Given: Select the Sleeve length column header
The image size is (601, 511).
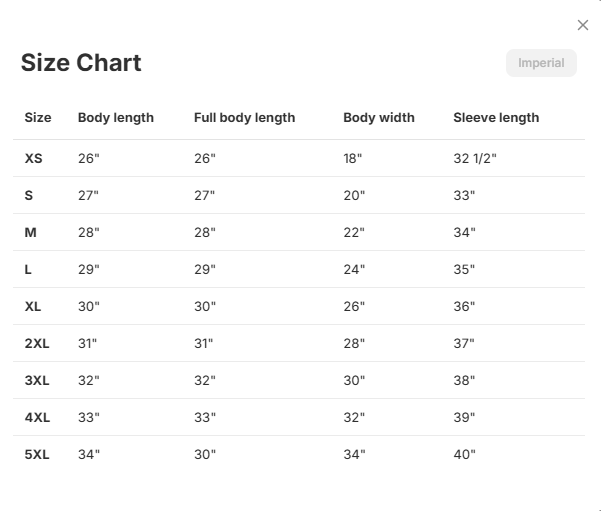Looking at the screenshot, I should 496,117.
